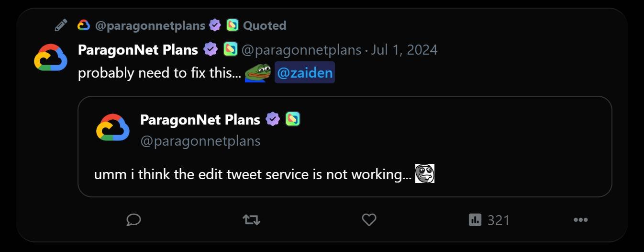Click the small cloud icon in the Quoted header
Viewport: 644px width, 252px height.
tap(84, 25)
